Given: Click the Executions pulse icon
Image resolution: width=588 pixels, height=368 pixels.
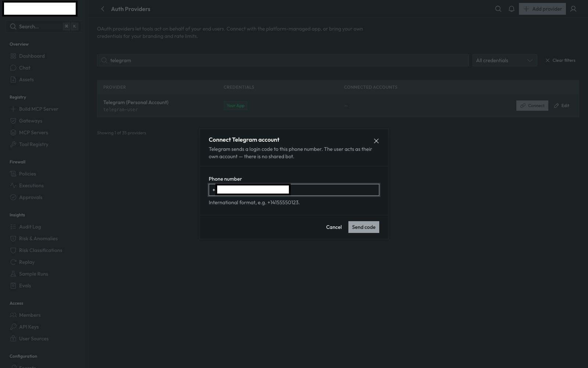Looking at the screenshot, I should (13, 185).
